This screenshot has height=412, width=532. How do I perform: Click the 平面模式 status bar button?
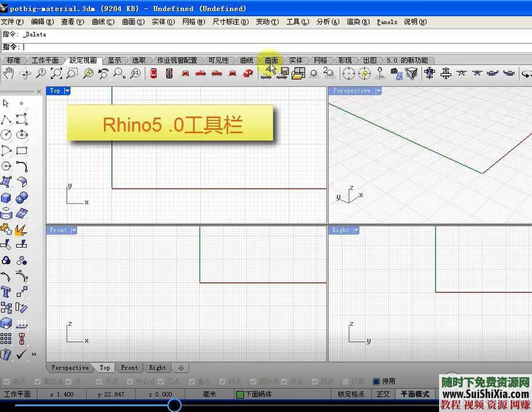click(x=414, y=394)
